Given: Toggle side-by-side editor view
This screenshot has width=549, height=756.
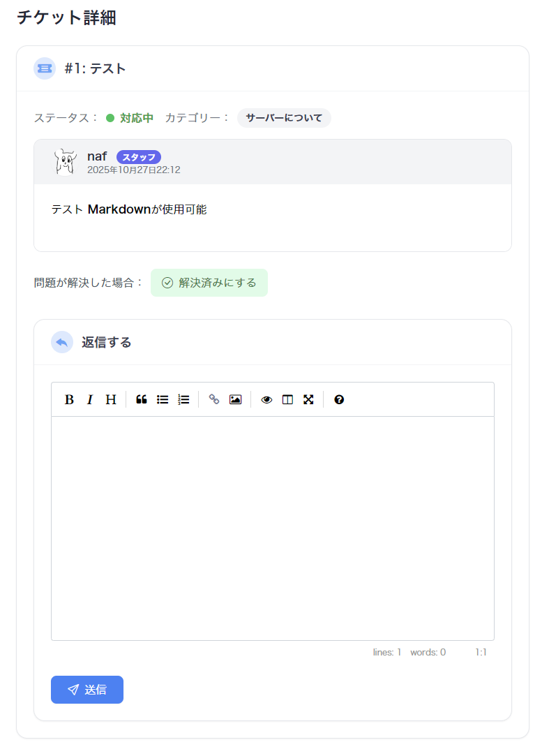Looking at the screenshot, I should (287, 399).
